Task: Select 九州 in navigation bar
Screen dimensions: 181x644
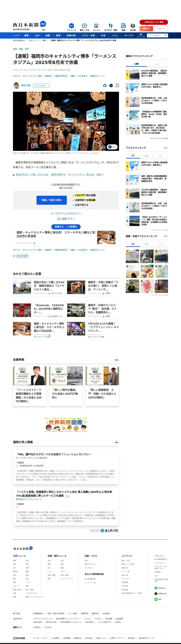Action: (37, 35)
